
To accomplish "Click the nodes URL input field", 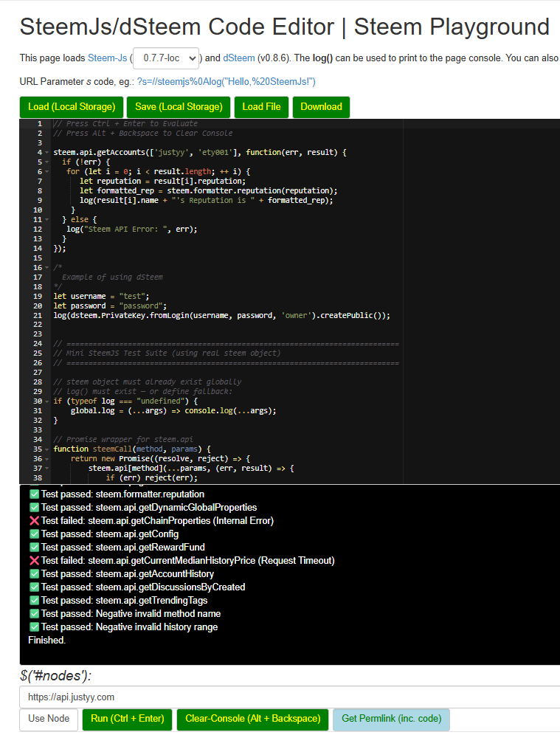I will 290,697.
